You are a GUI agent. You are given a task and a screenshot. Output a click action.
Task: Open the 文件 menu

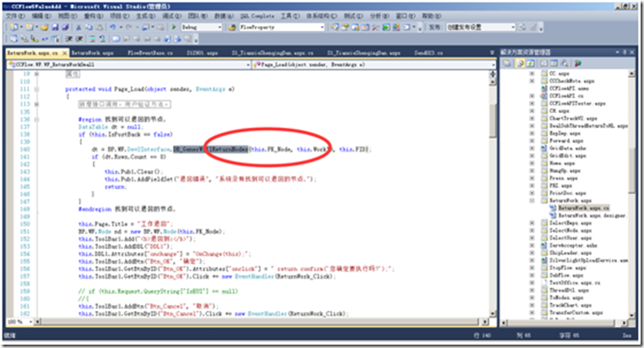15,16
